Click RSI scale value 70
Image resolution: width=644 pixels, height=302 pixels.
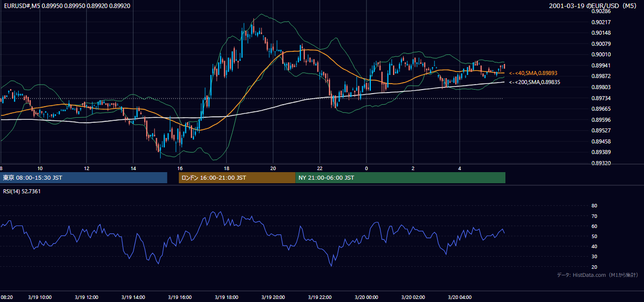click(x=594, y=216)
